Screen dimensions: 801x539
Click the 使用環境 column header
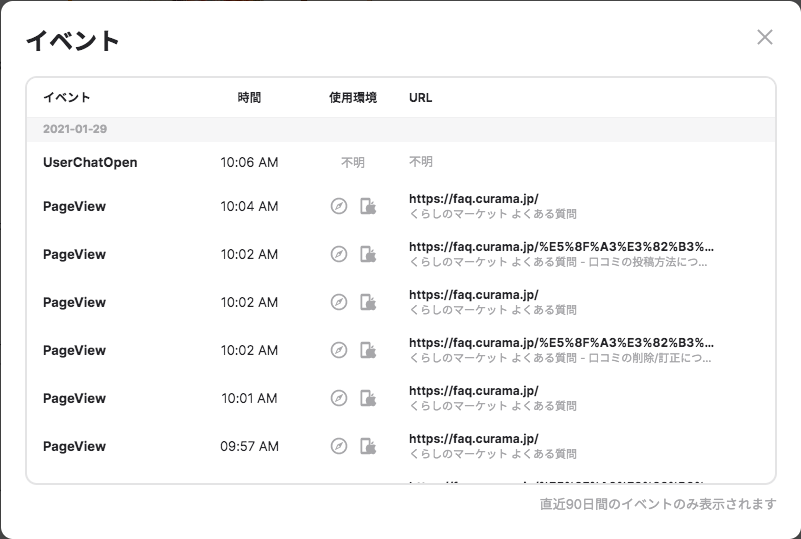[x=353, y=98]
